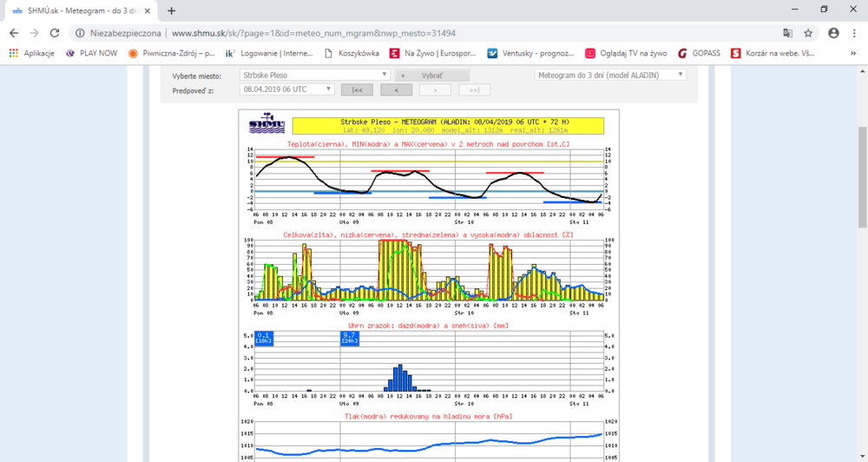Go forward to next page
This screenshot has width=868, height=462.
[35, 33]
